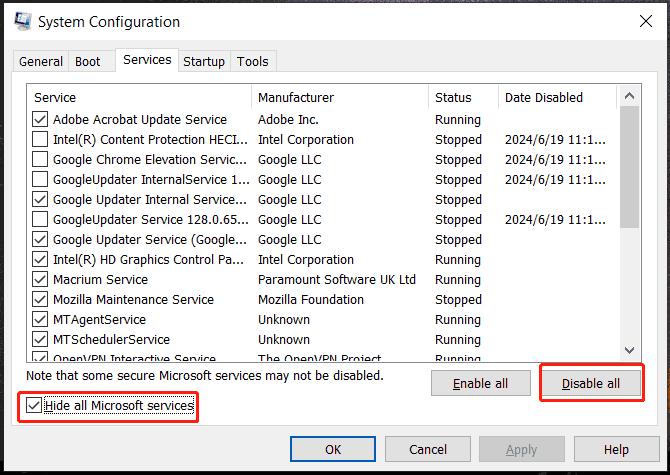Sort by the Service column header

coord(140,97)
